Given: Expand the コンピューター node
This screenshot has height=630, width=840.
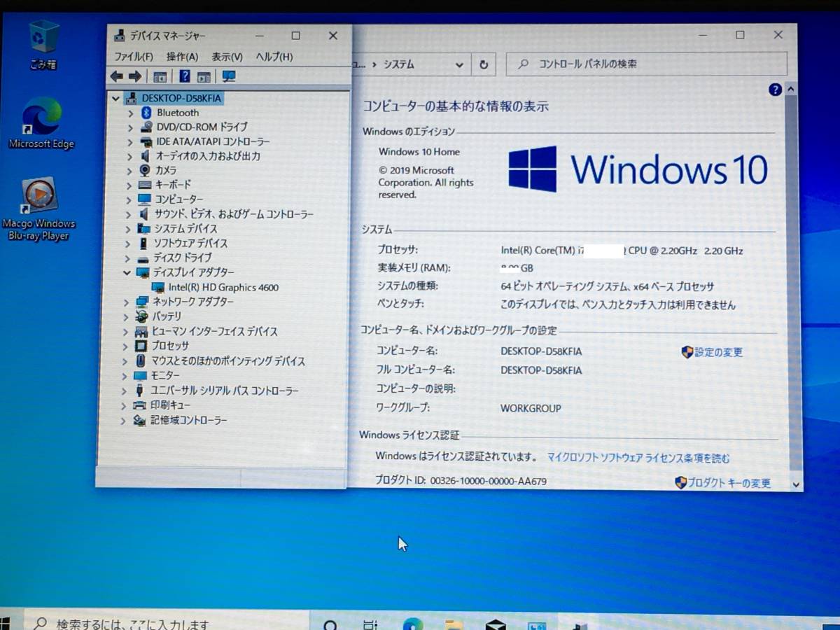Looking at the screenshot, I should 129,199.
